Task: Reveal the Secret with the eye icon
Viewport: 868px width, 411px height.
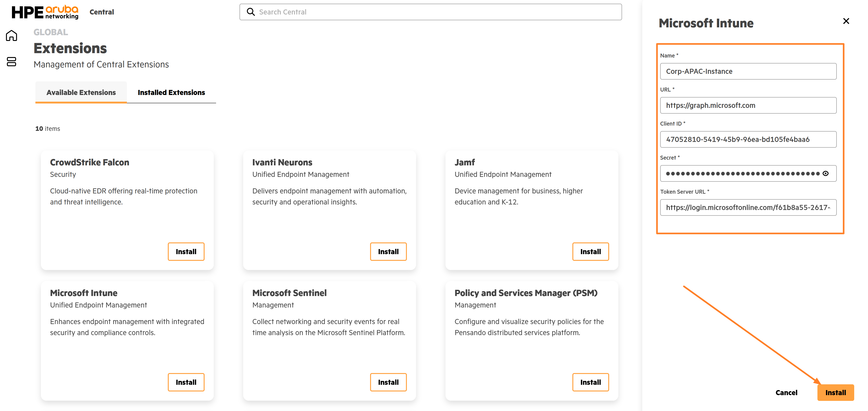Action: tap(825, 173)
